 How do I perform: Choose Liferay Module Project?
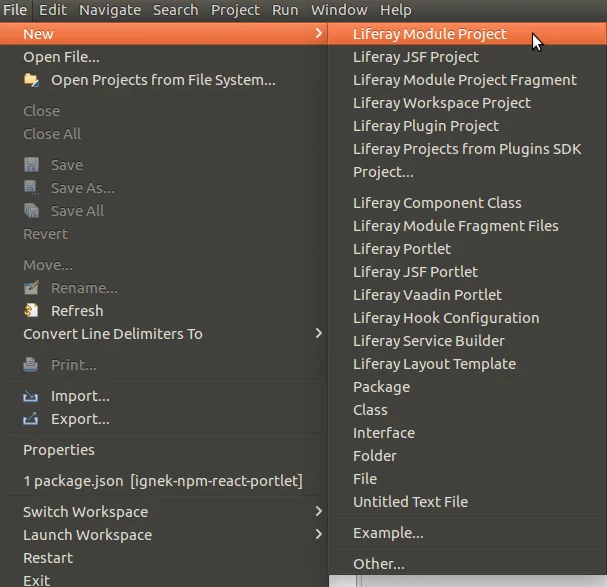coord(467,34)
